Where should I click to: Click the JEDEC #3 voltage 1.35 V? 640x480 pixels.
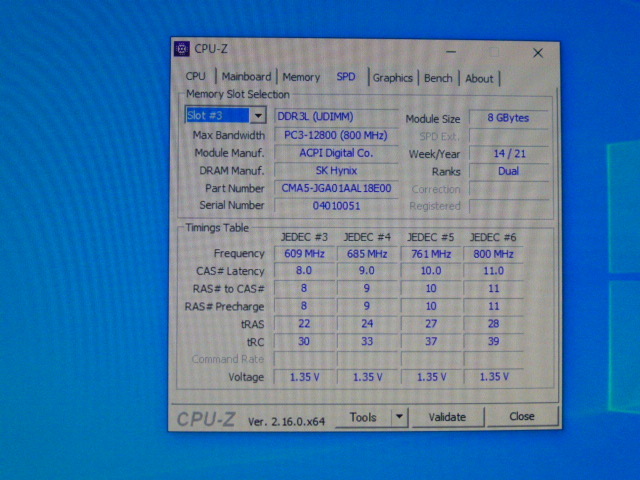point(304,377)
